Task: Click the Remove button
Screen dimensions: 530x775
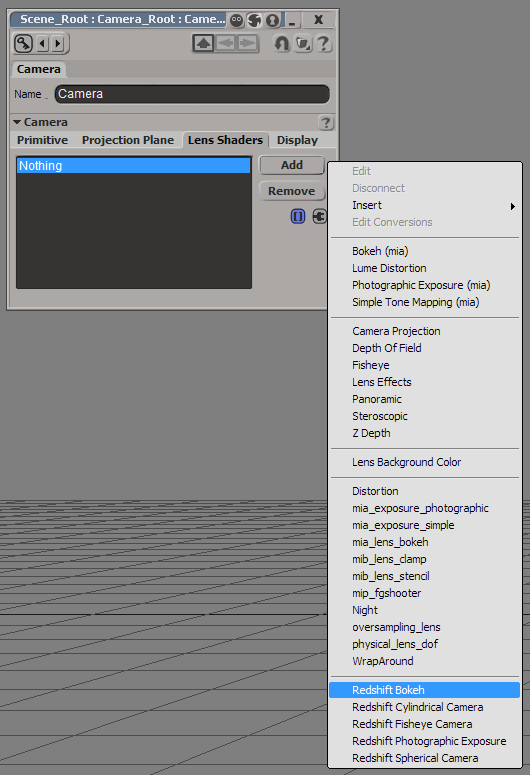Action: coord(292,191)
